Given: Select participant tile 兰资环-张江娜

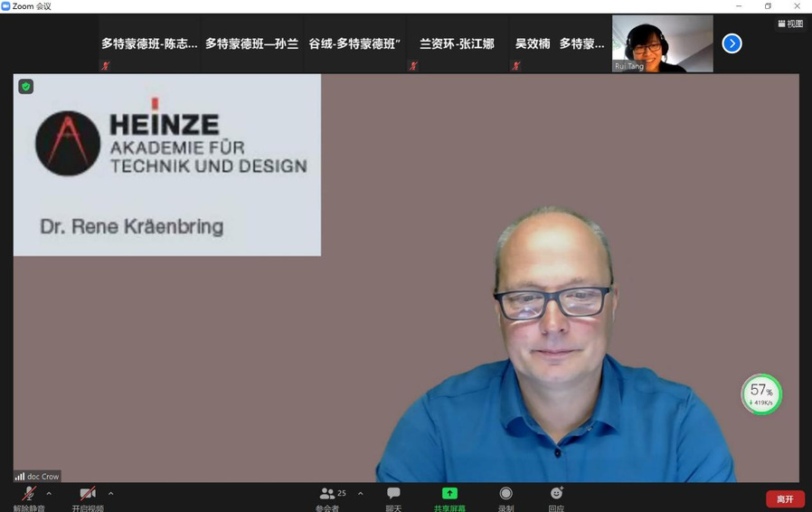Looking at the screenshot, I should pyautogui.click(x=457, y=43).
